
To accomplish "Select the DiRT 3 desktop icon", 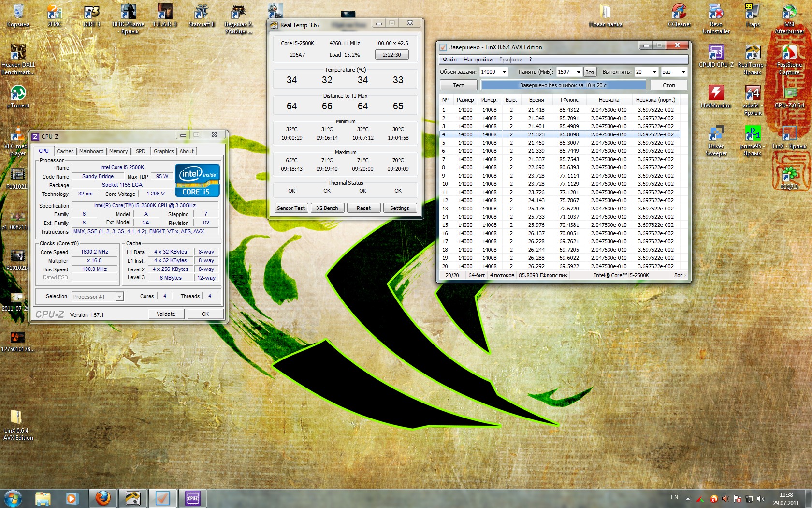I will [91, 15].
